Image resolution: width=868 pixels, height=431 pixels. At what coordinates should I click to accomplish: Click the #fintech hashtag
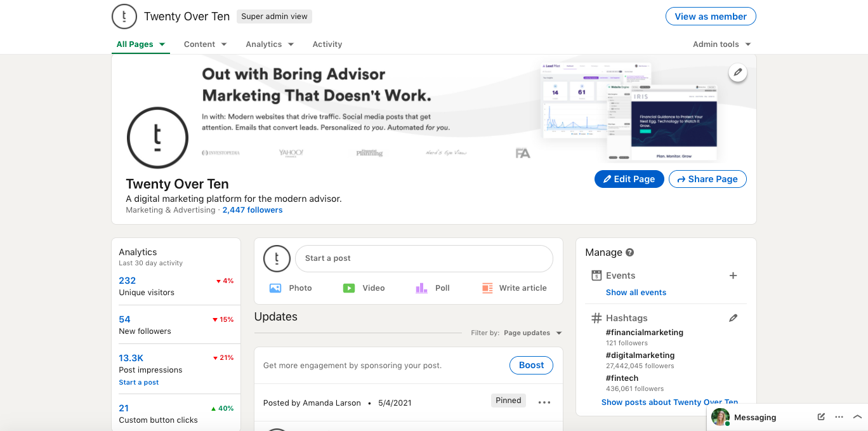click(622, 378)
